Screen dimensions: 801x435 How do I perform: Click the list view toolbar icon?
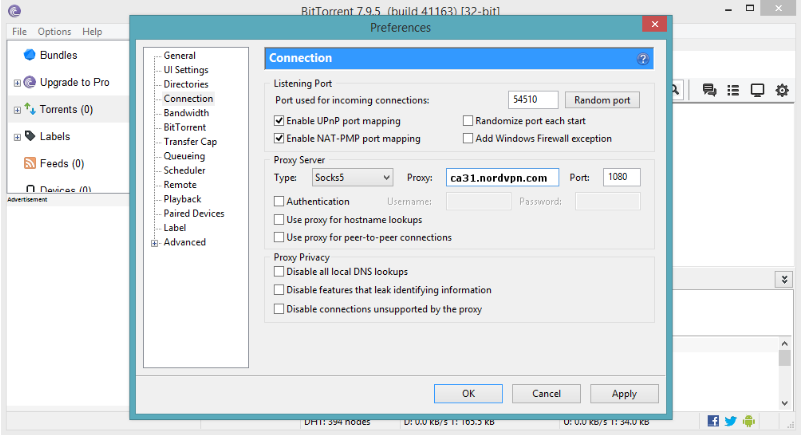click(733, 90)
